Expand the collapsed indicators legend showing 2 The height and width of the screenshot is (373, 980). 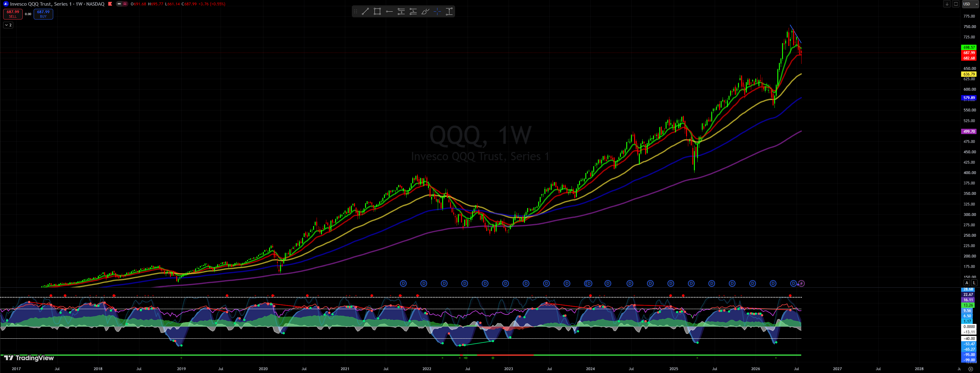point(8,25)
